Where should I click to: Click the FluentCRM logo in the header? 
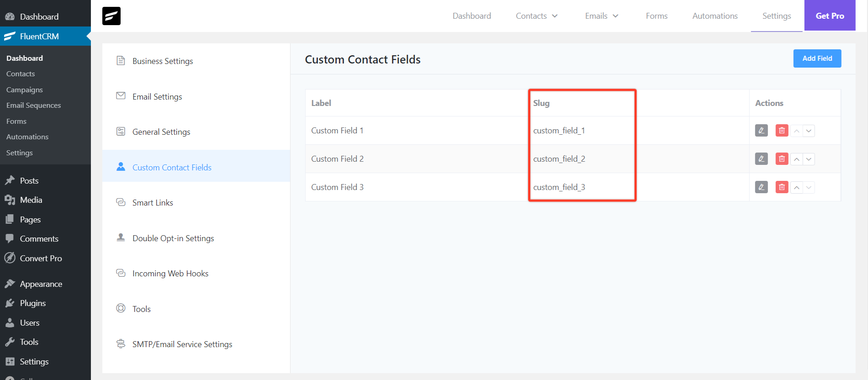(x=111, y=16)
